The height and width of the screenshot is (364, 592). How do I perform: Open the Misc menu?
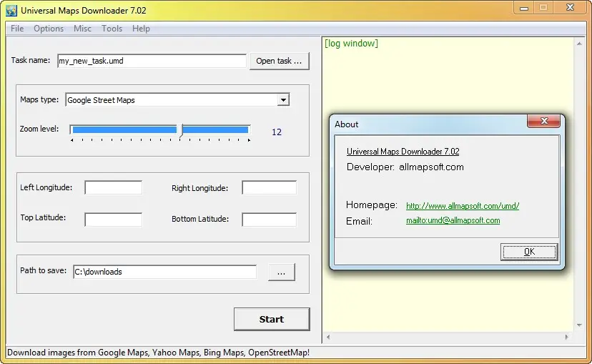[x=82, y=29]
